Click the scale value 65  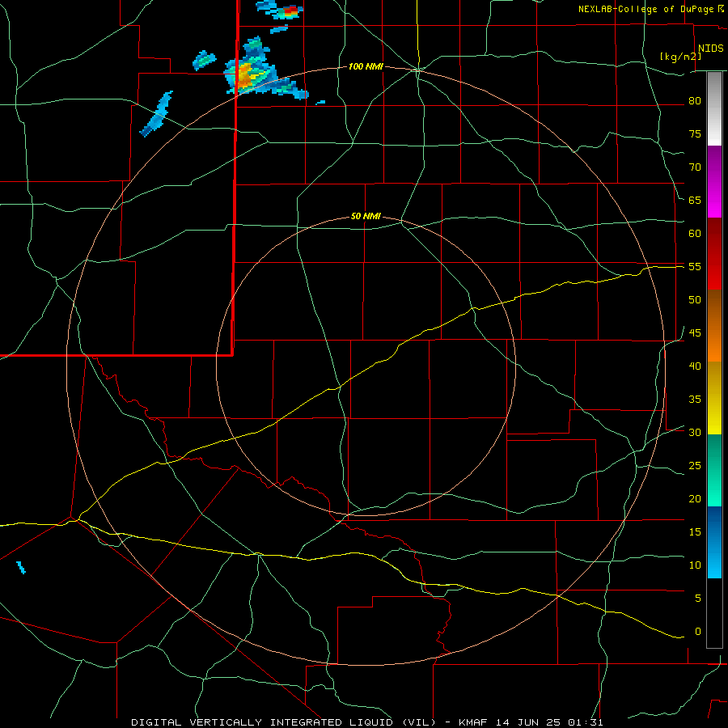point(695,200)
